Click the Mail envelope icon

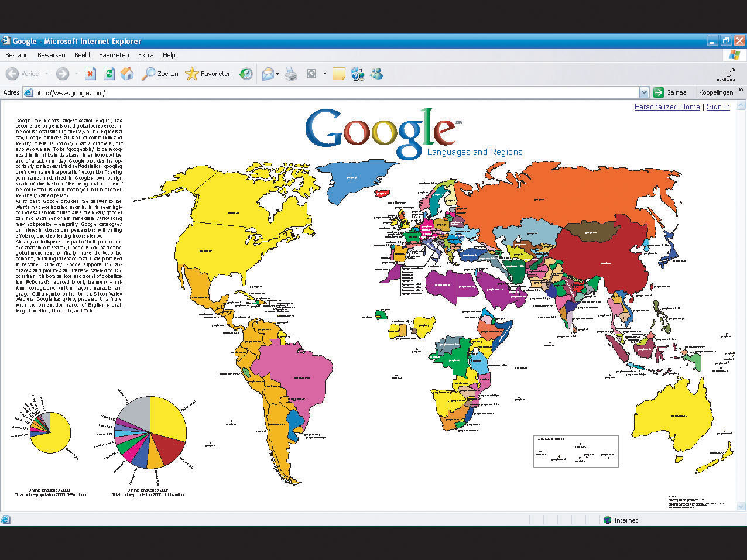tap(268, 74)
